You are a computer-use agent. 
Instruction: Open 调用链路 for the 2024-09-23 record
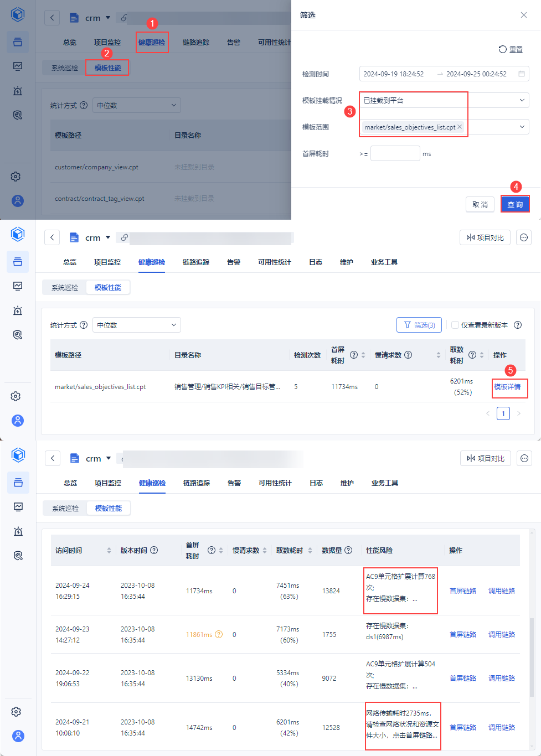pos(502,634)
